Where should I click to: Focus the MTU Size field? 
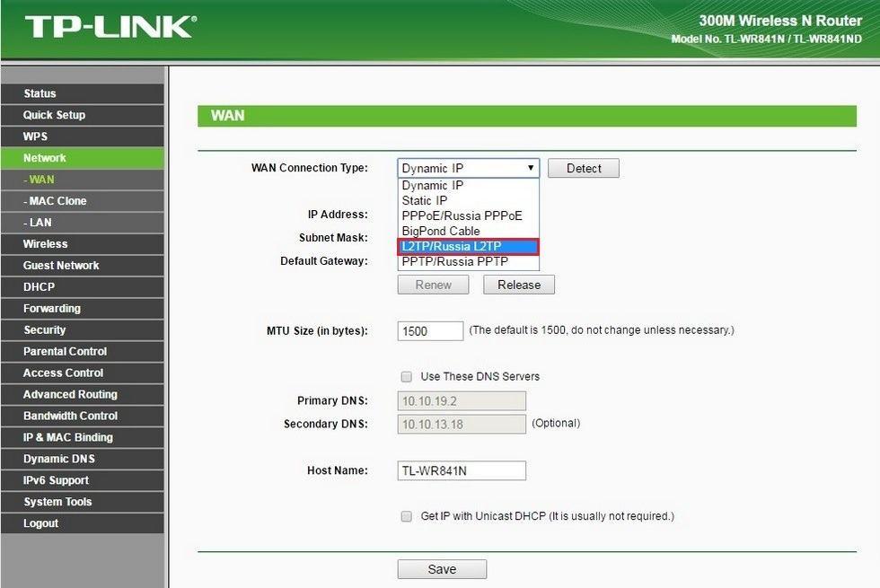click(x=430, y=331)
